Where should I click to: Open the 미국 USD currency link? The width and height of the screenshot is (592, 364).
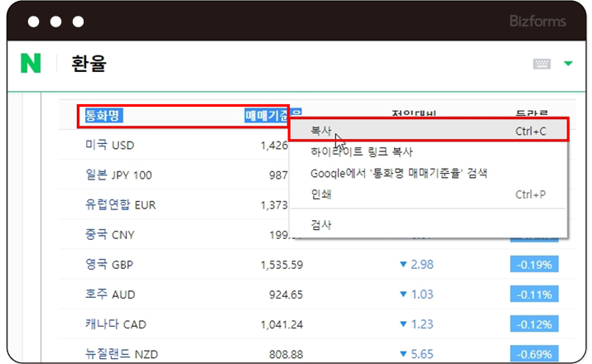pos(109,146)
